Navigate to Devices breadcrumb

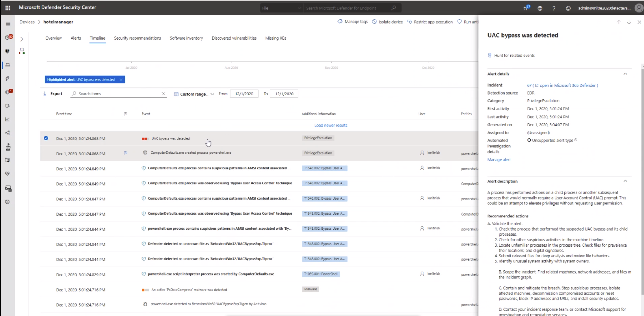[x=27, y=22]
